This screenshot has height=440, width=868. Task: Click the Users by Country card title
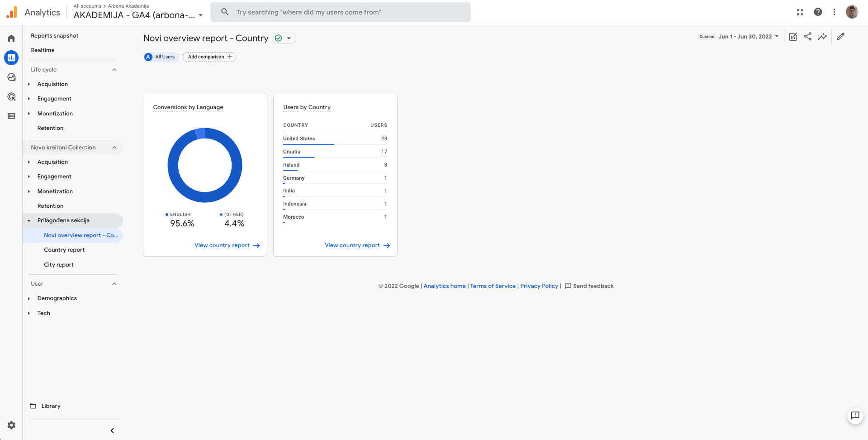307,107
